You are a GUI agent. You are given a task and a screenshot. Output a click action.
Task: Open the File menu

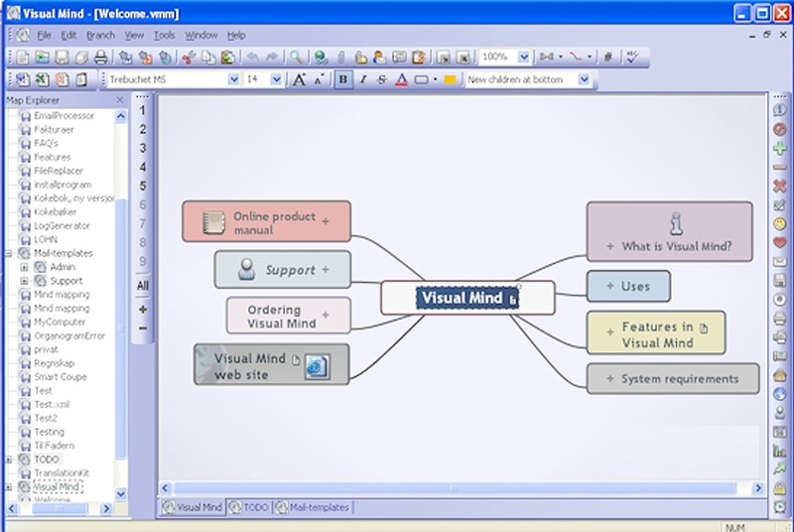pyautogui.click(x=44, y=35)
